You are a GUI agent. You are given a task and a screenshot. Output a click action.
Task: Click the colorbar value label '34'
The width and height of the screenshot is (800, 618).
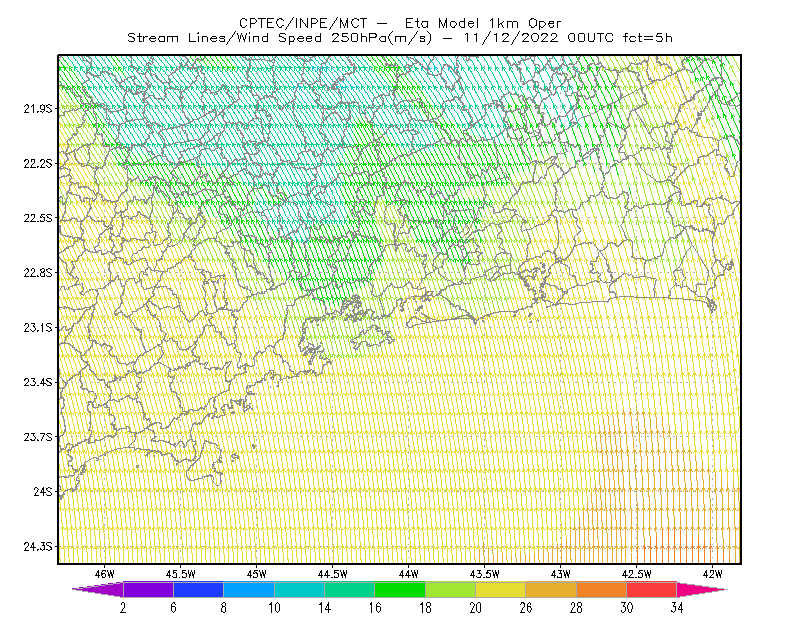[677, 608]
